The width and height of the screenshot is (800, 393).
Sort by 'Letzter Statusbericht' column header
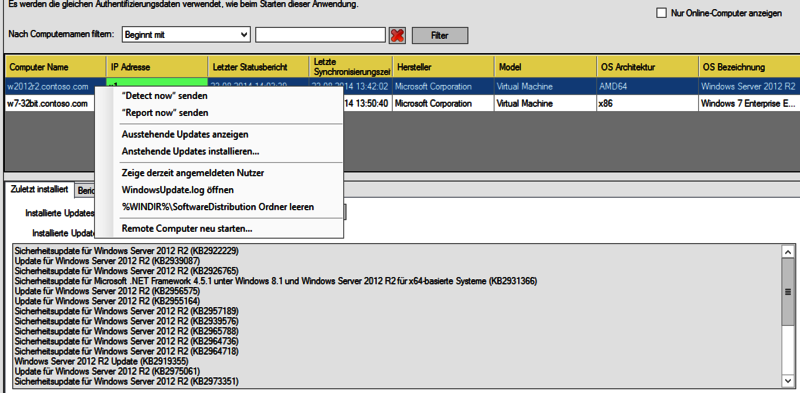pos(258,67)
